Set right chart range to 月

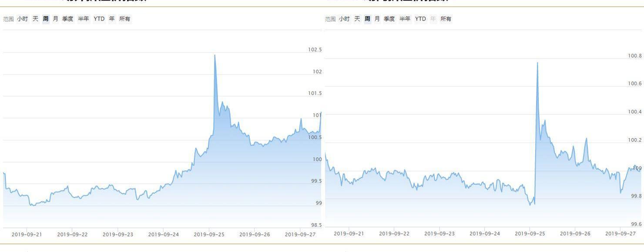pyautogui.click(x=377, y=19)
